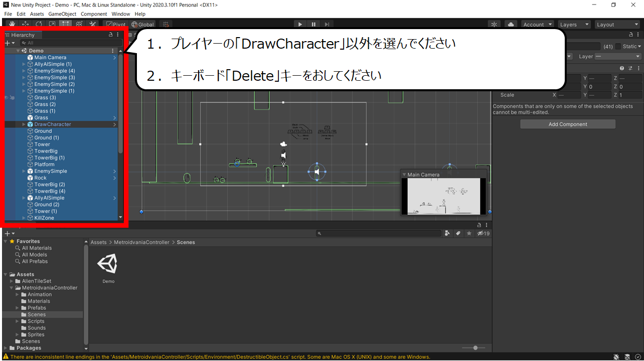This screenshot has height=361, width=644.
Task: Select the Transform tool
Action: 79,24
